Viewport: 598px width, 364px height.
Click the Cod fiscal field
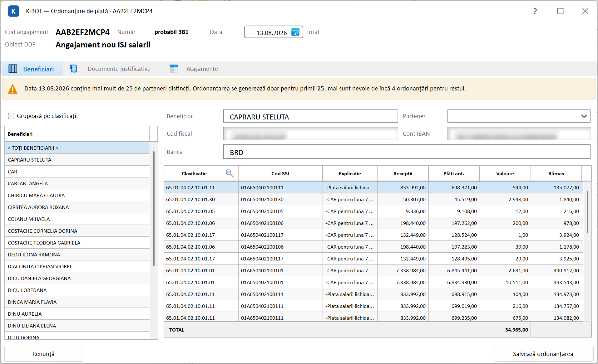pos(311,133)
